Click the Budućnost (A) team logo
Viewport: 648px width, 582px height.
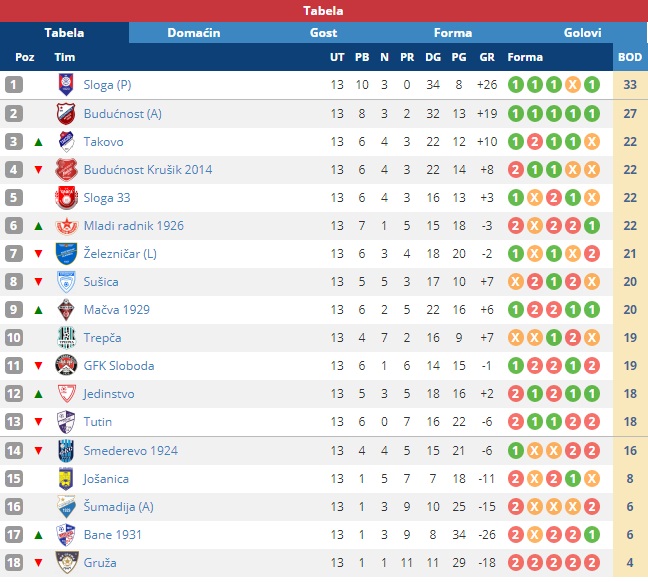[x=66, y=113]
